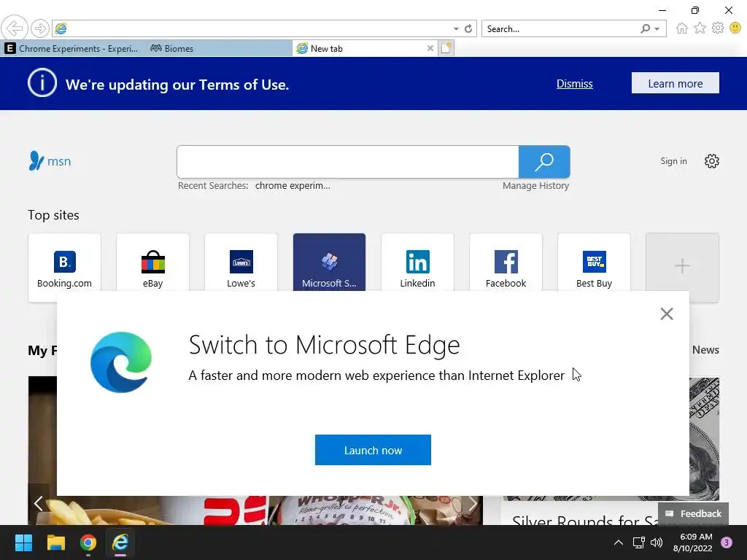This screenshot has width=747, height=560.
Task: Click Sign in on MSN page
Action: (673, 161)
